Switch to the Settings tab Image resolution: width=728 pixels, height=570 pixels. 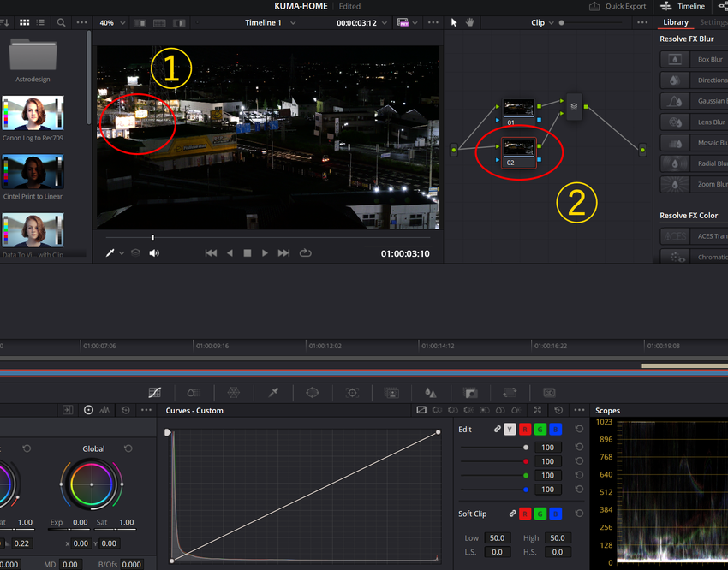(713, 22)
